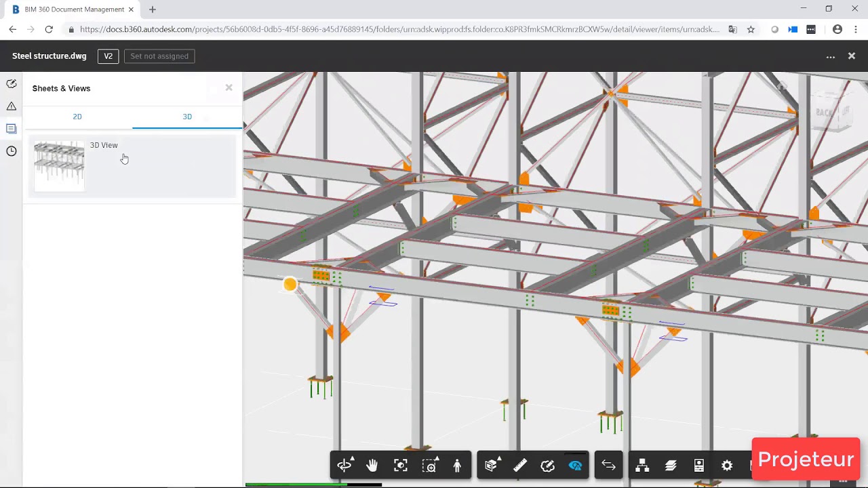Open viewer Settings gear
The height and width of the screenshot is (488, 868).
pyautogui.click(x=727, y=466)
